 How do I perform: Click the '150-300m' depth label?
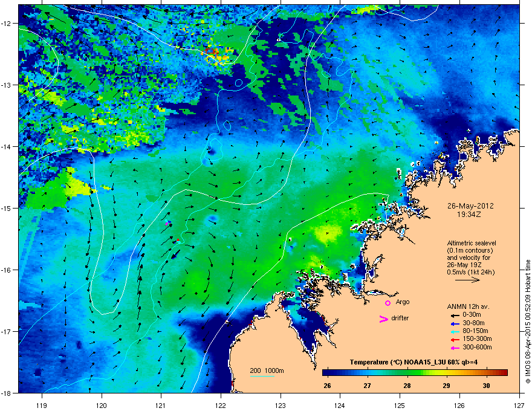[x=477, y=338]
